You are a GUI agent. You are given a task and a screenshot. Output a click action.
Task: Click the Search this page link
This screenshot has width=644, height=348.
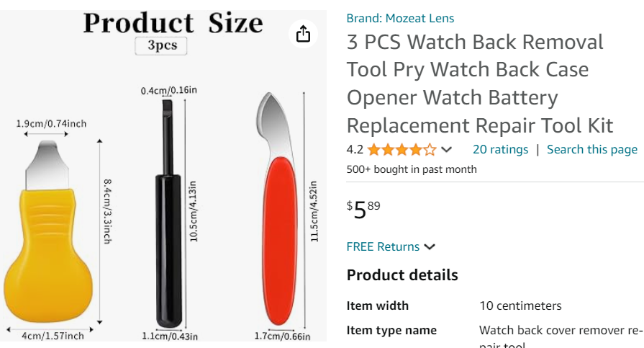[x=591, y=149]
